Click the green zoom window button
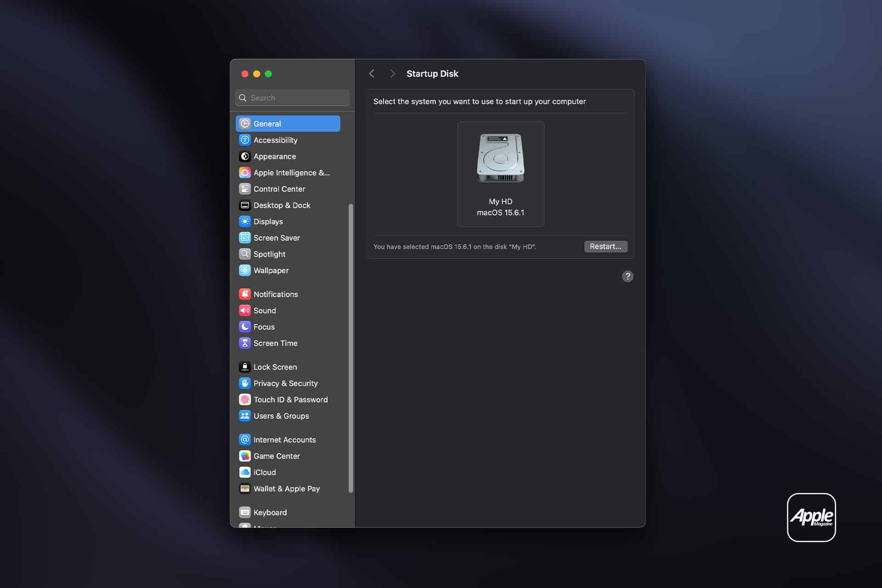The height and width of the screenshot is (588, 882). [268, 74]
